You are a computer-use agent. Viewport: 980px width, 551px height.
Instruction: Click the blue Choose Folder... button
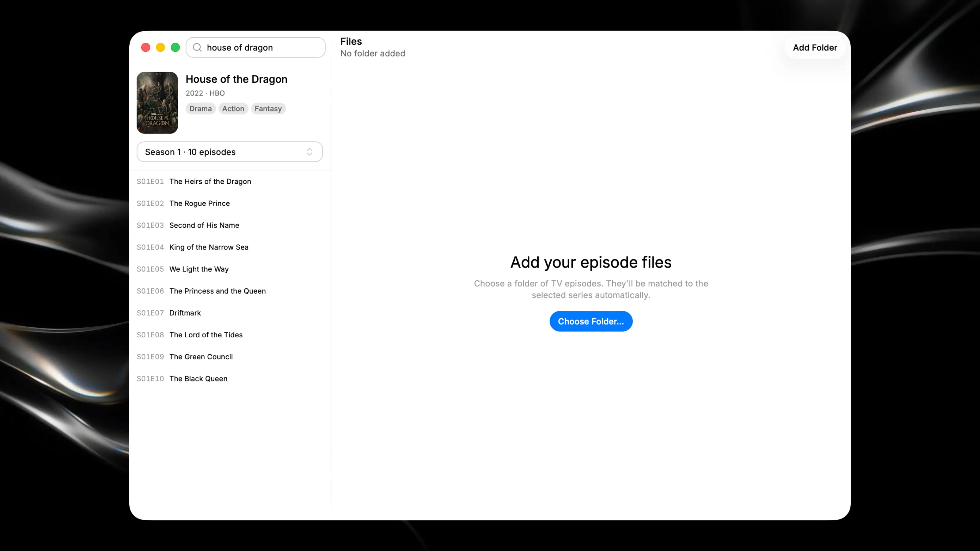(x=591, y=321)
